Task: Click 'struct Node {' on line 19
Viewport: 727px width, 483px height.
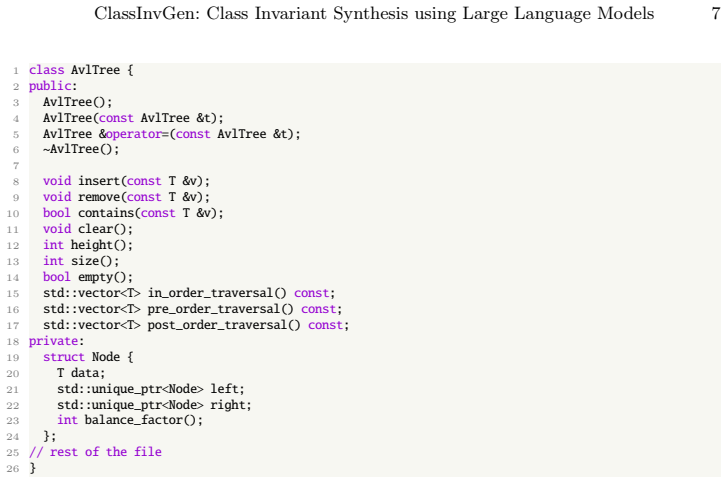Action: coord(88,357)
